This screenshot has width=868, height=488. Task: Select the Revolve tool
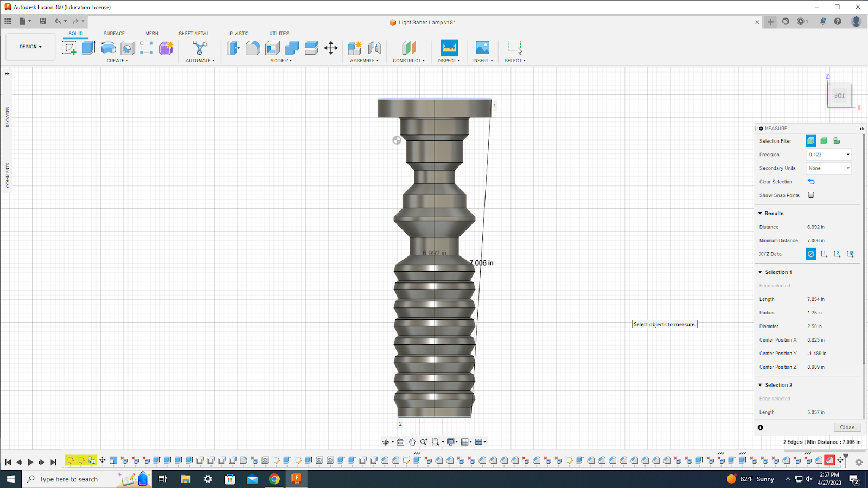click(108, 48)
